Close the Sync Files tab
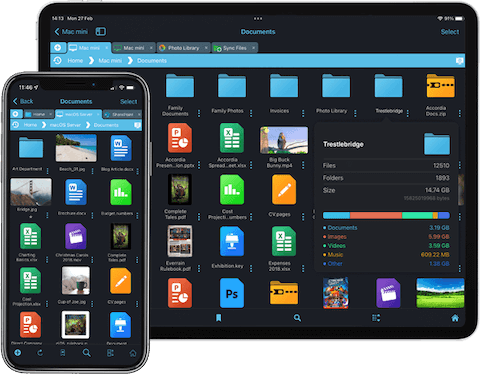This screenshot has width=480, height=374. click(254, 48)
